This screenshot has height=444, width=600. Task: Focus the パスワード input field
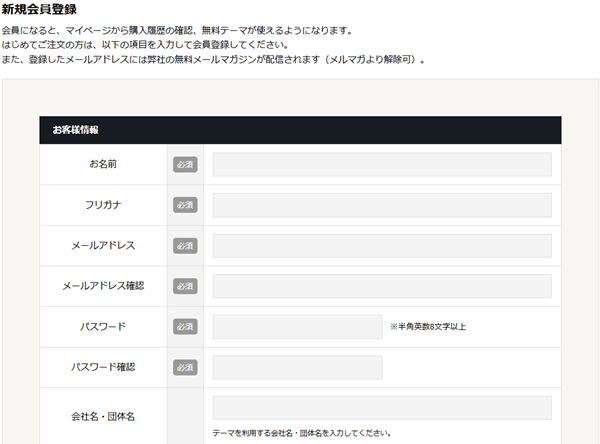click(x=297, y=327)
